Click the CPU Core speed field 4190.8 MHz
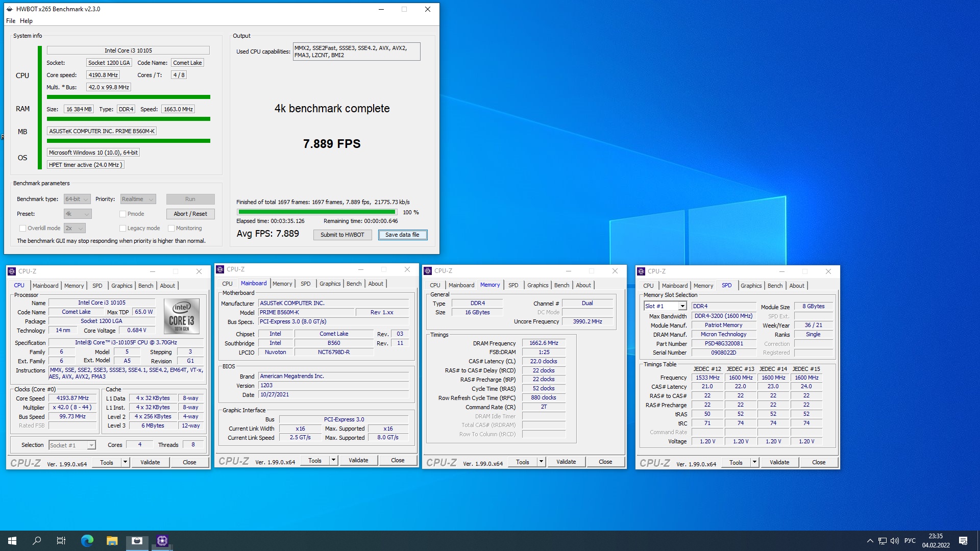 tap(103, 75)
